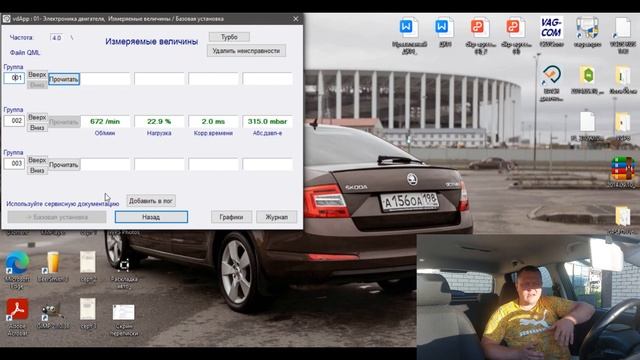
Task: Click the Частота field showing 4.0
Action: [x=57, y=38]
